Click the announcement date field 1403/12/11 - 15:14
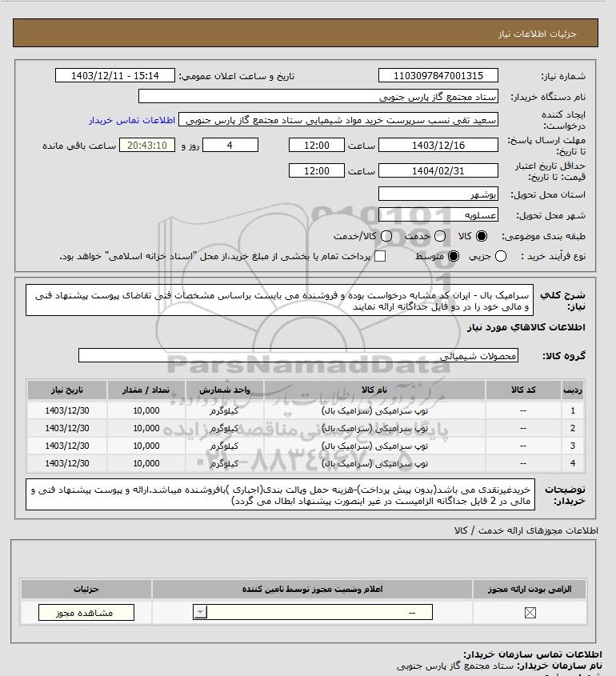The image size is (616, 676). coord(115,75)
